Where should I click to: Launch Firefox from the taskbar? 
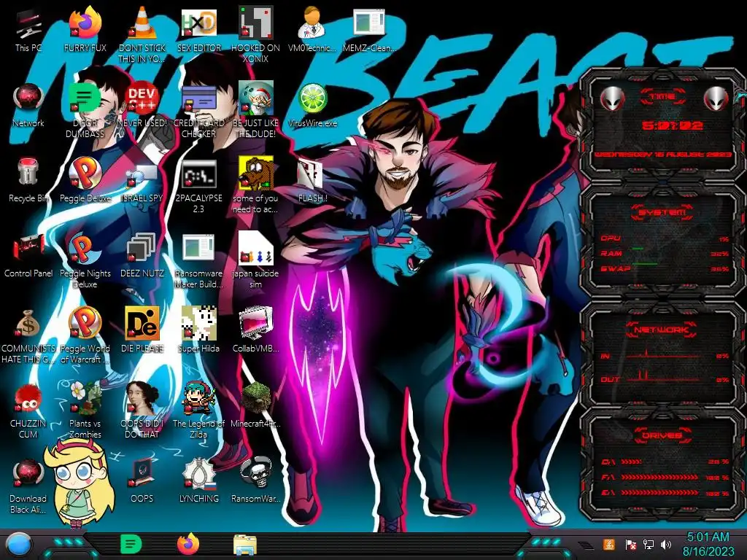point(189,544)
